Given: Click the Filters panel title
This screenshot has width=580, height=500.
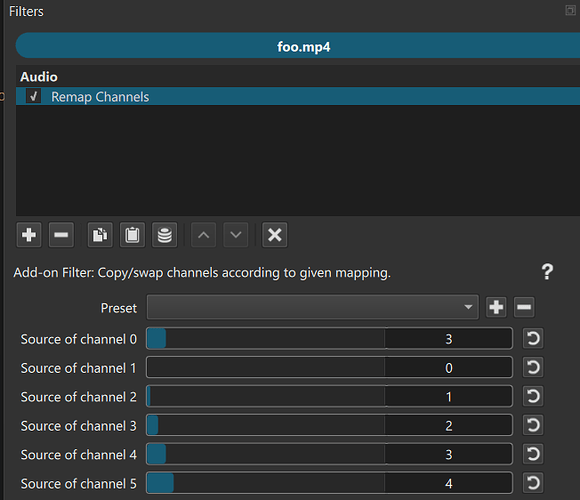Looking at the screenshot, I should tap(26, 11).
